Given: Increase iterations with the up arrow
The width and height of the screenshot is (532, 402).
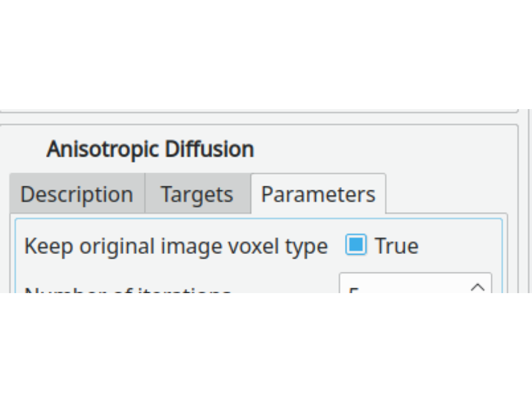Looking at the screenshot, I should [x=478, y=286].
